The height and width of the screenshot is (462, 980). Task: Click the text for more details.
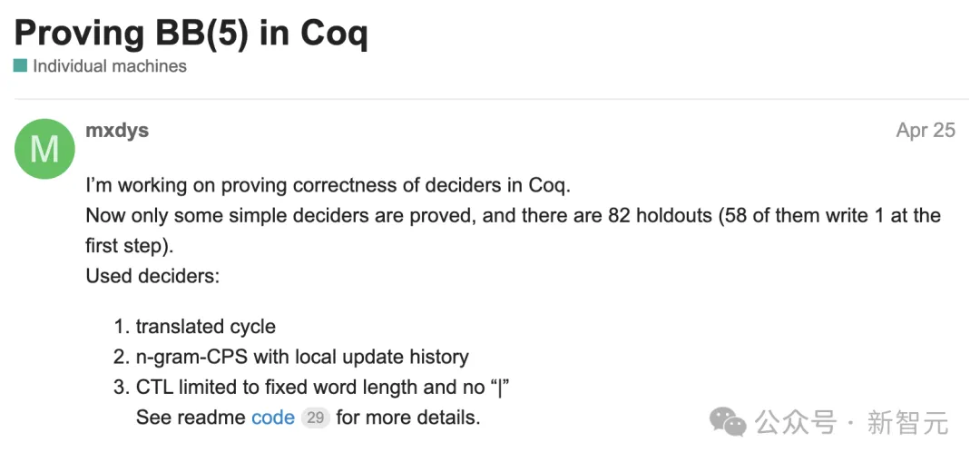click(408, 418)
